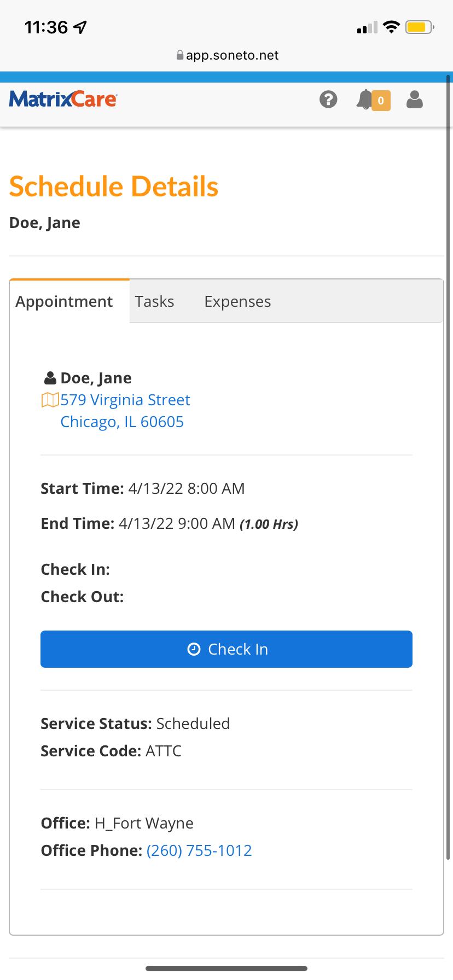Select the notification counter badge showing 0
453x980 pixels.
(381, 101)
